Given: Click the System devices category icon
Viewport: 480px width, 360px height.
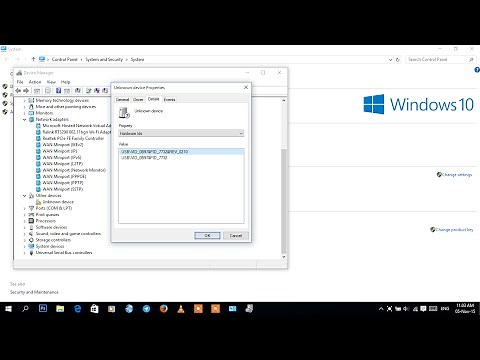Looking at the screenshot, I should (31, 246).
